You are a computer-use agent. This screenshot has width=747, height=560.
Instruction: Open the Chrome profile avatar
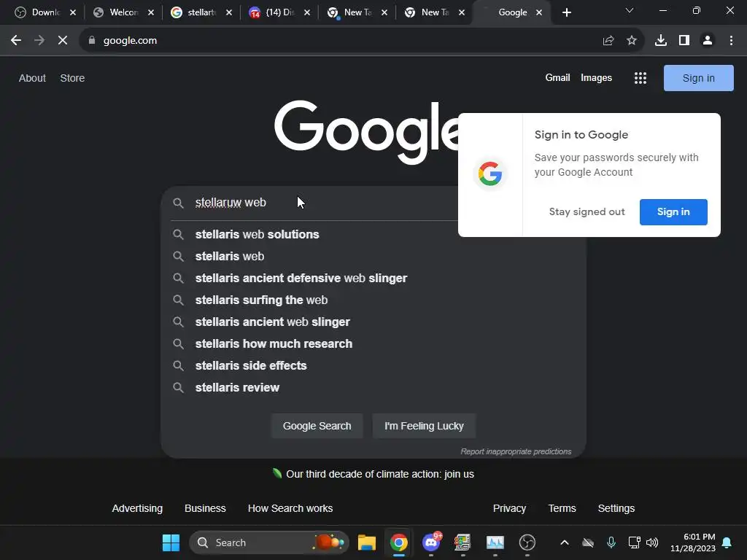[708, 41]
